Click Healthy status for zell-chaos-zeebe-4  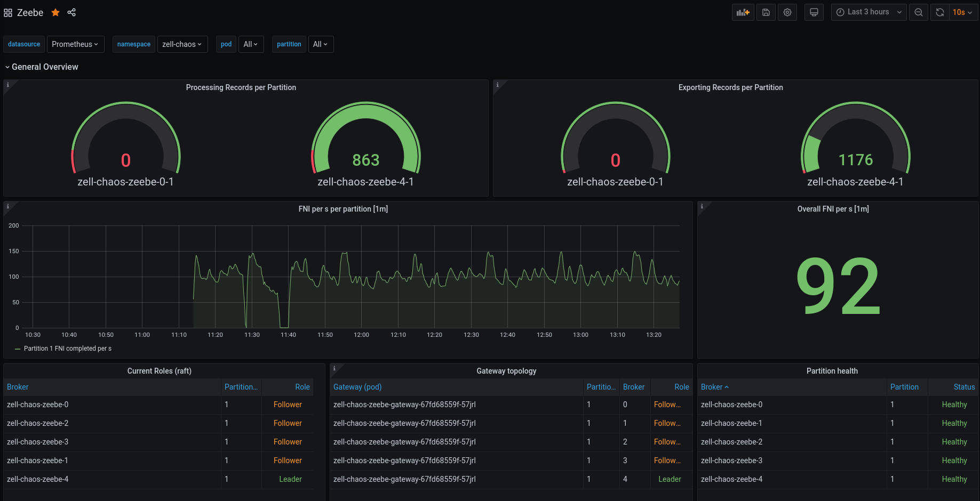tap(954, 479)
